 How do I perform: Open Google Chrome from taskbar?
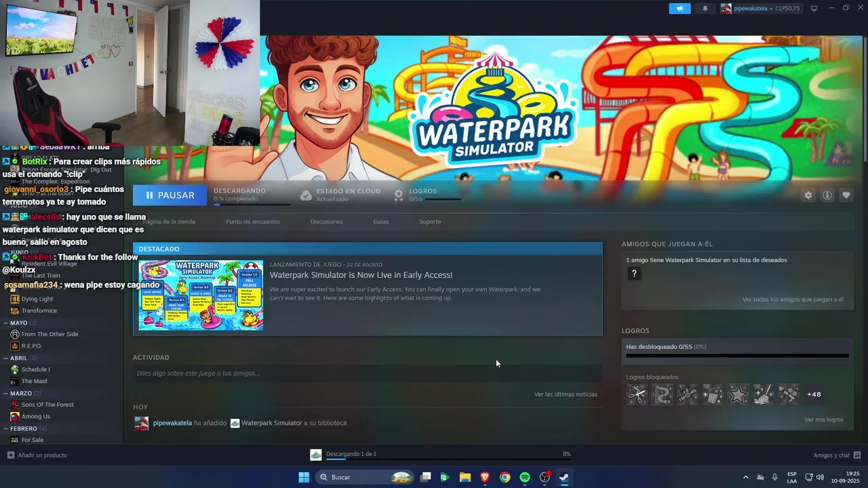505,477
